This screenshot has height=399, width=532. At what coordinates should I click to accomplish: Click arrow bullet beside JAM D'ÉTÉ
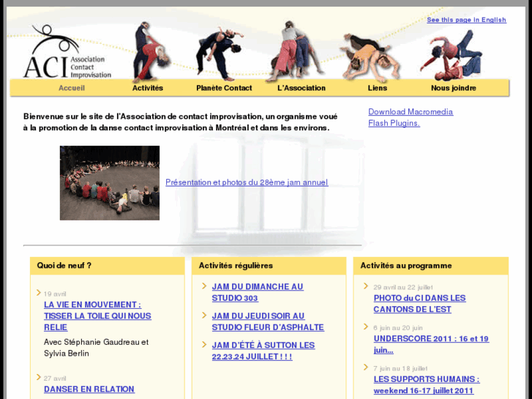click(204, 345)
